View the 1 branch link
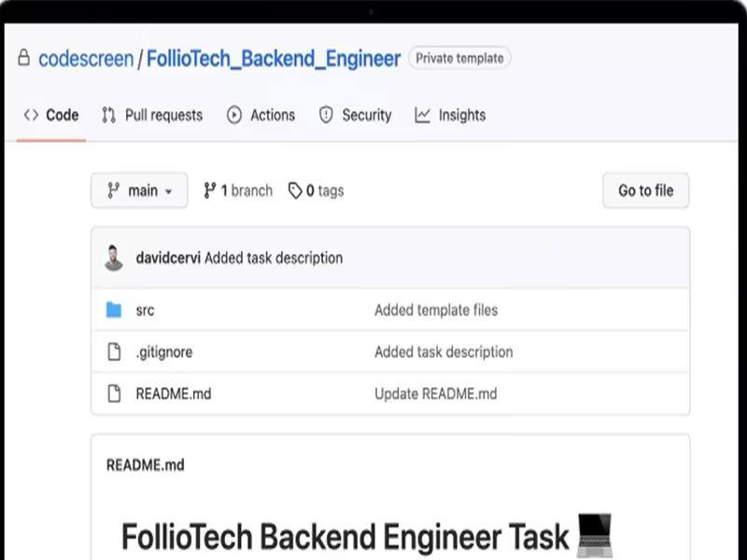 (x=247, y=190)
